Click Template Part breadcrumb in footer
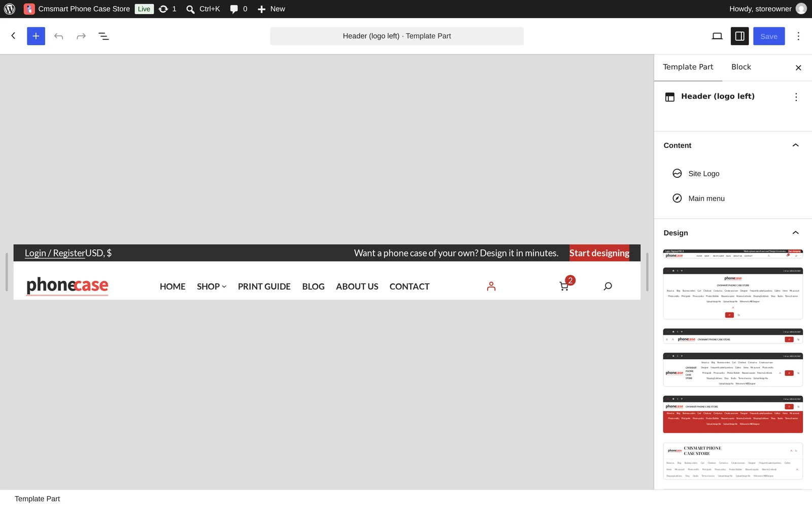 tap(37, 499)
